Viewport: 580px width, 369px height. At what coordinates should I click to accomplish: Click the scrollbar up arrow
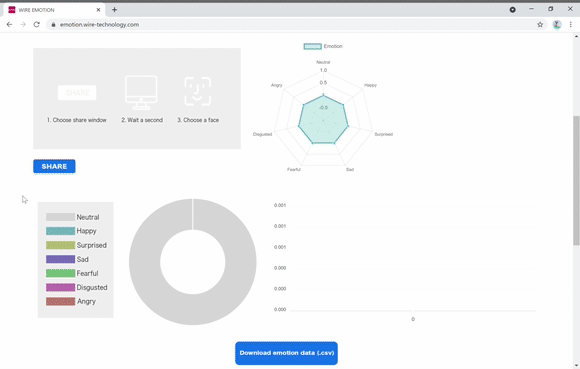576,36
